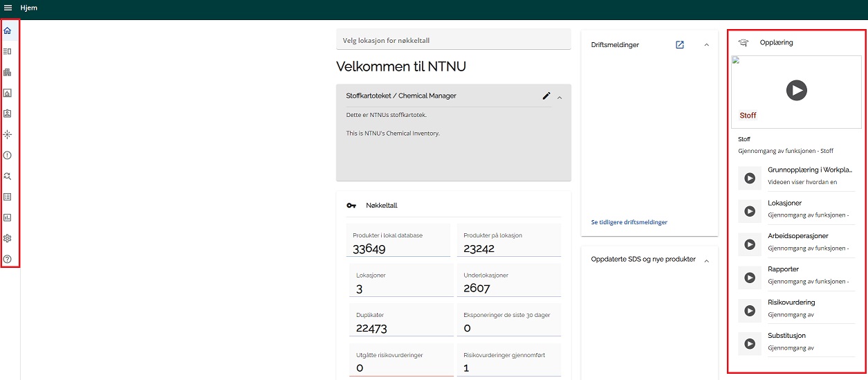Edit the Stoffkartoteket panel with pencil icon
Image resolution: width=868 pixels, height=380 pixels.
pos(546,96)
